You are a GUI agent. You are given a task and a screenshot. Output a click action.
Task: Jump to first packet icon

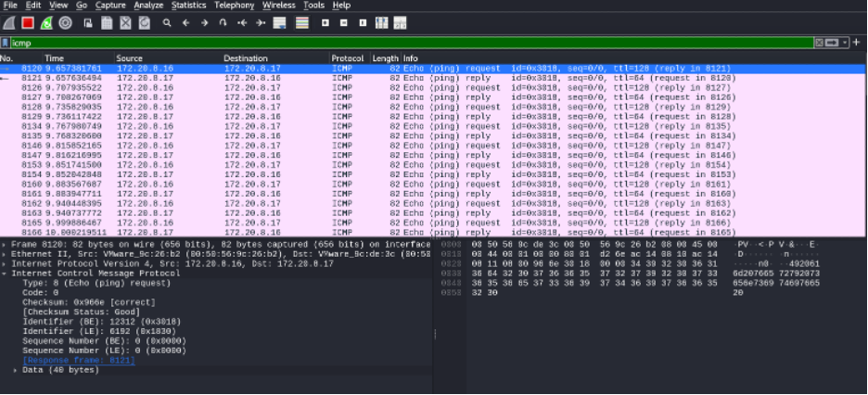pos(242,23)
